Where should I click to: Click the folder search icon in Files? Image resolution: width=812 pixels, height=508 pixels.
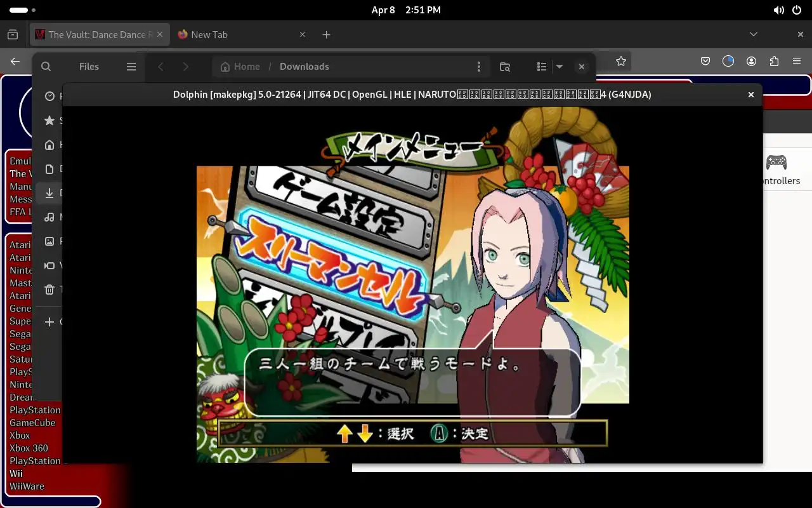pos(505,67)
